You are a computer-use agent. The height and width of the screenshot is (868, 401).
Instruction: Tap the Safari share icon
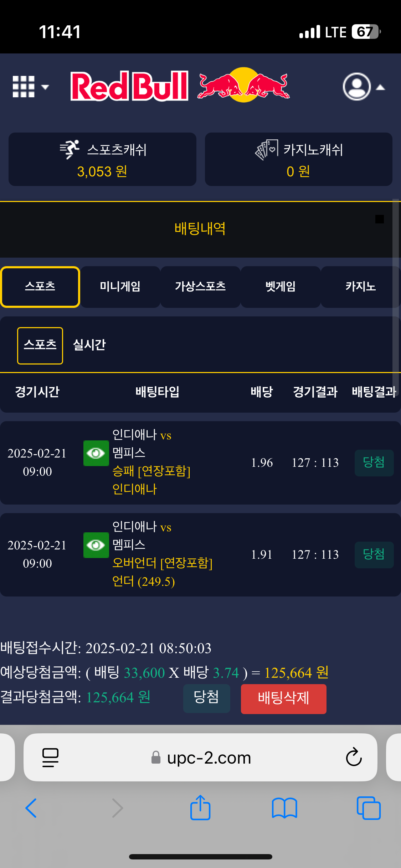point(200,808)
